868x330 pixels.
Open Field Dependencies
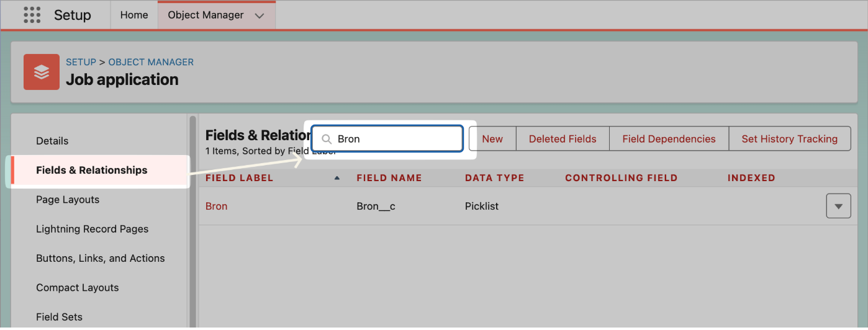coord(669,139)
